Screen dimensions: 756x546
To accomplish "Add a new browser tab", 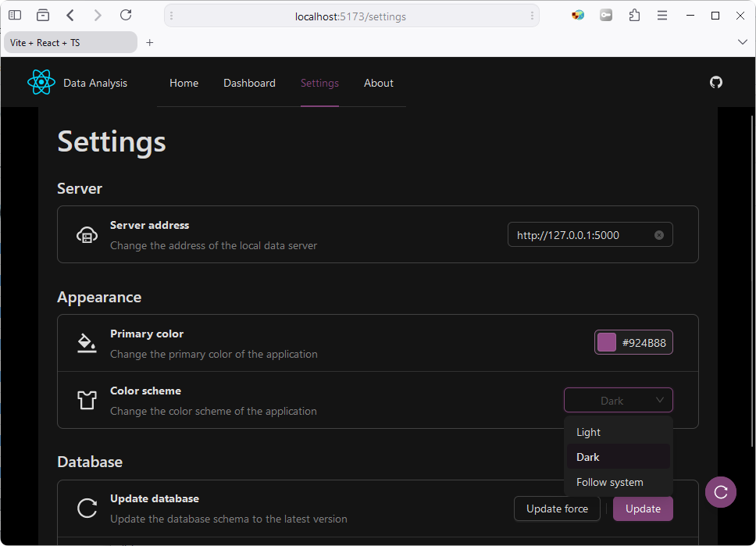I will 150,42.
